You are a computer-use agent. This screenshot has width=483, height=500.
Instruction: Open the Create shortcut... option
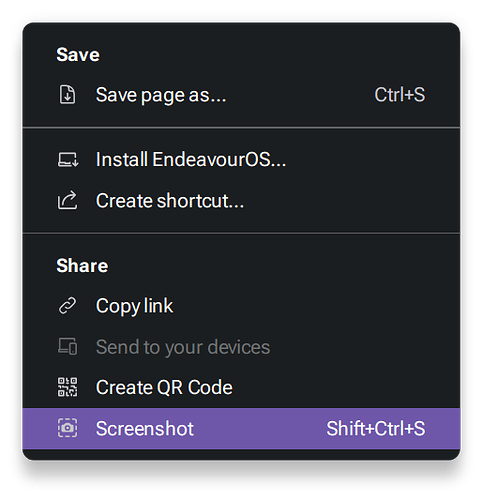tap(241, 200)
